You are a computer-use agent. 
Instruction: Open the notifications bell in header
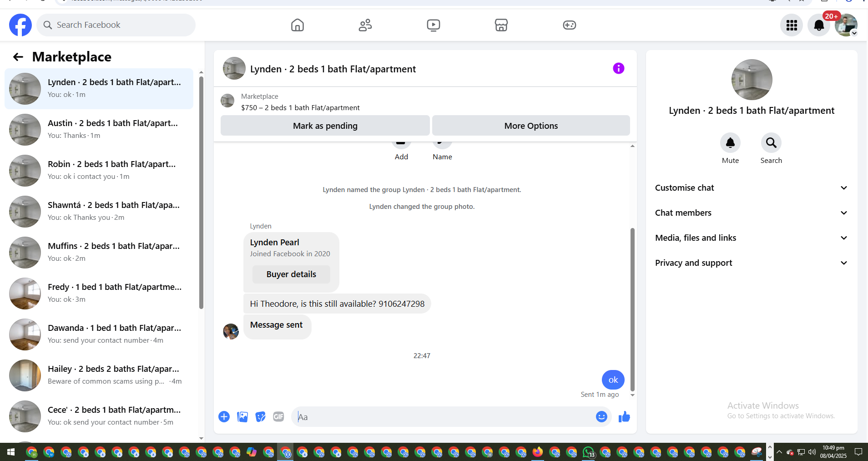point(819,25)
